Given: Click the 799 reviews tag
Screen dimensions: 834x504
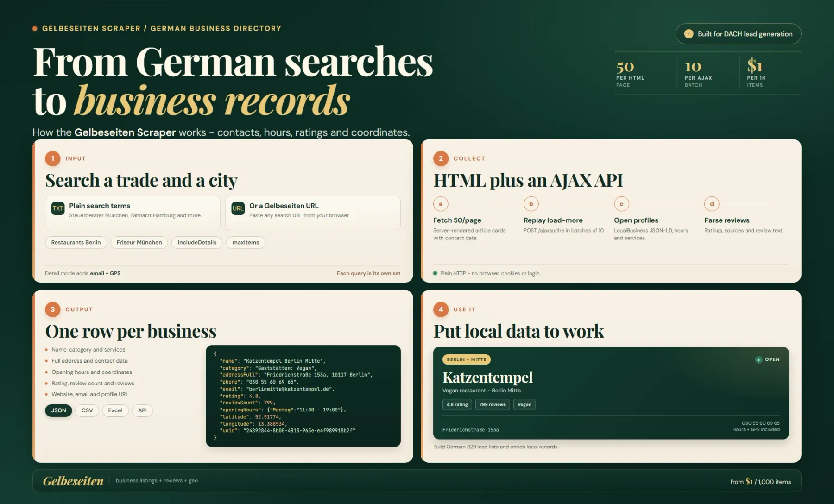Looking at the screenshot, I should click(493, 404).
